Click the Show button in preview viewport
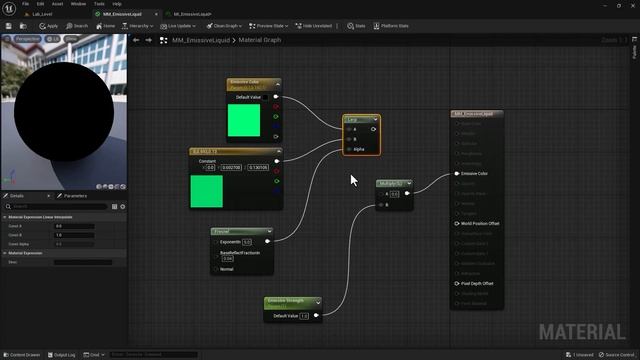 tap(71, 39)
